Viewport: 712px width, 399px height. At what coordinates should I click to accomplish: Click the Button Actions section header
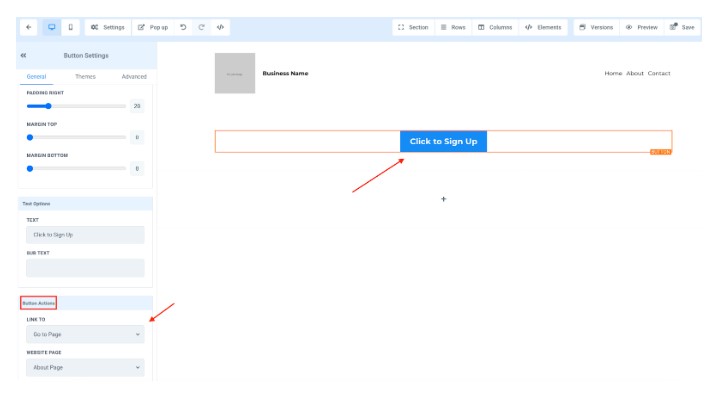[85, 303]
